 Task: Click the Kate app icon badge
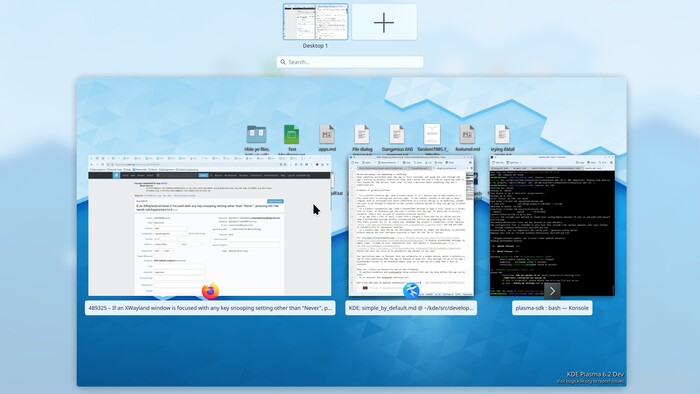point(411,291)
